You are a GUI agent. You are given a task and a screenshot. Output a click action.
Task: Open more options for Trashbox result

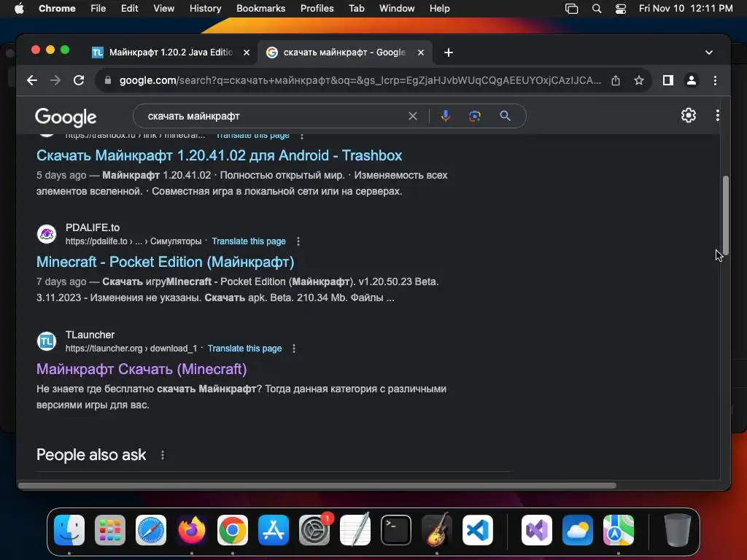[x=301, y=136]
